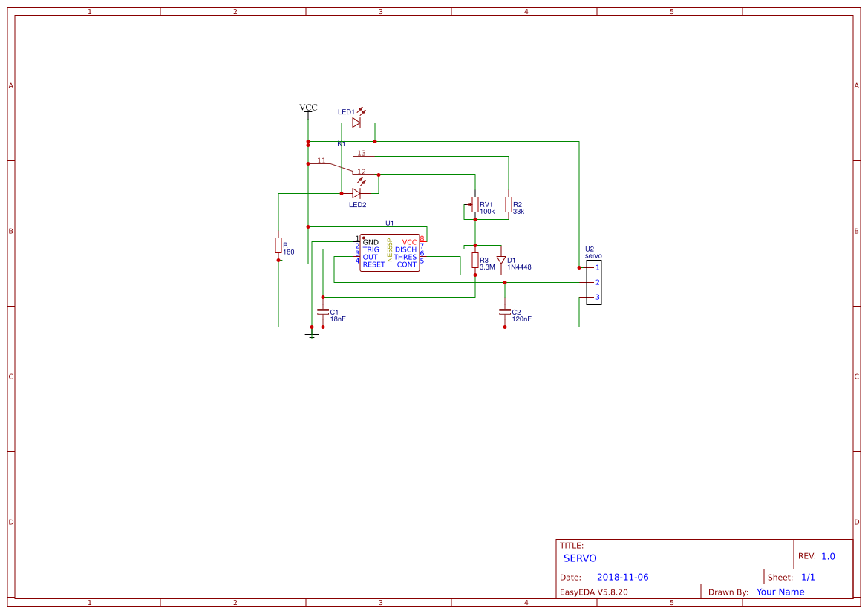
Task: Select the DISCH pin label on U1
Action: click(x=405, y=249)
